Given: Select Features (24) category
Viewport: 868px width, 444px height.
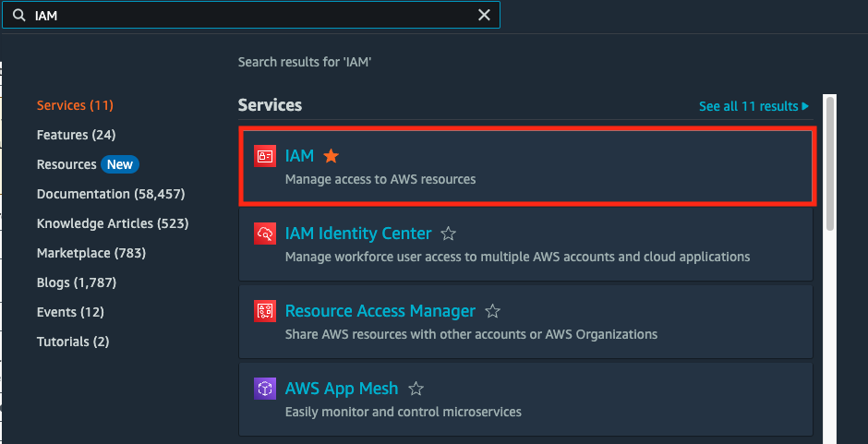Looking at the screenshot, I should pos(76,135).
